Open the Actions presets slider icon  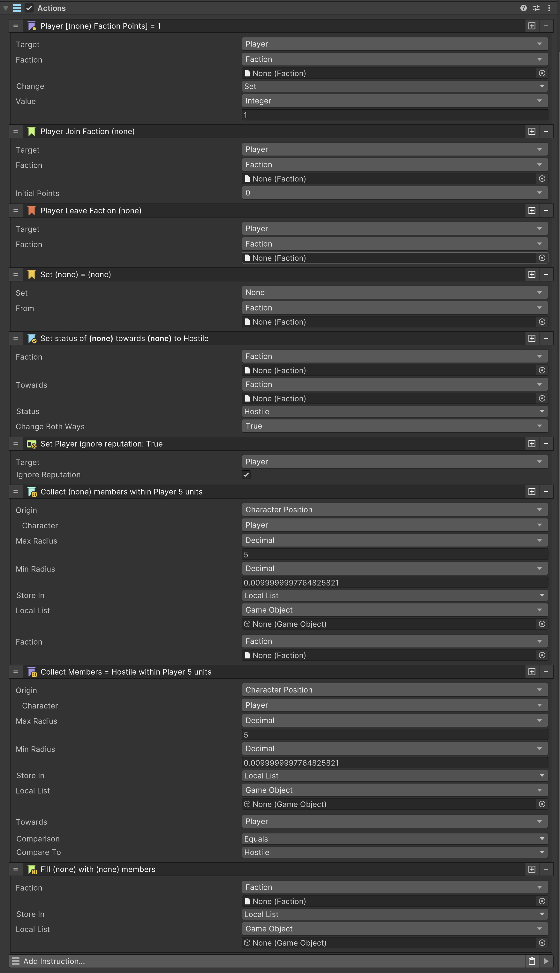(536, 8)
